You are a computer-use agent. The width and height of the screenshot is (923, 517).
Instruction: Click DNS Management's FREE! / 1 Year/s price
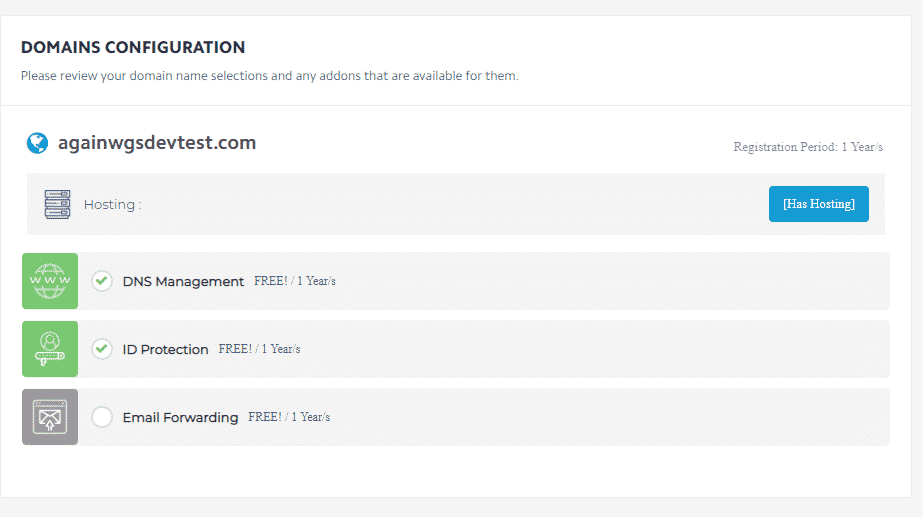coord(295,281)
